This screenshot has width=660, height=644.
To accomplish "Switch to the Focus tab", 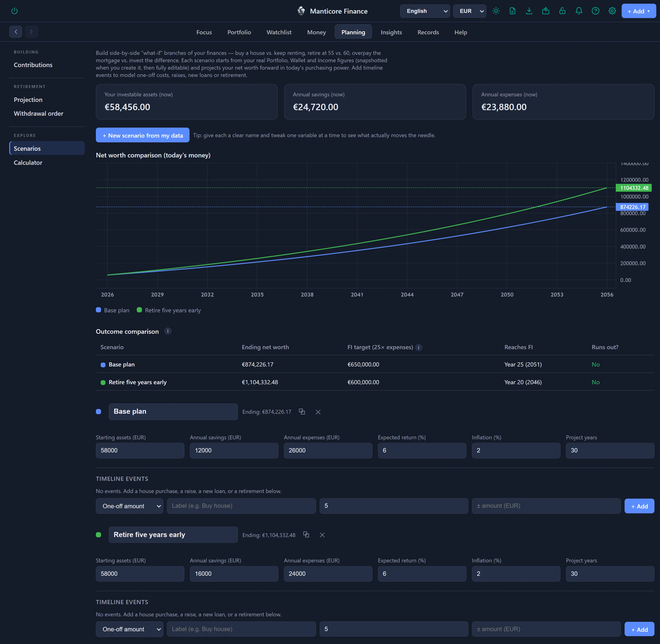I will (204, 32).
